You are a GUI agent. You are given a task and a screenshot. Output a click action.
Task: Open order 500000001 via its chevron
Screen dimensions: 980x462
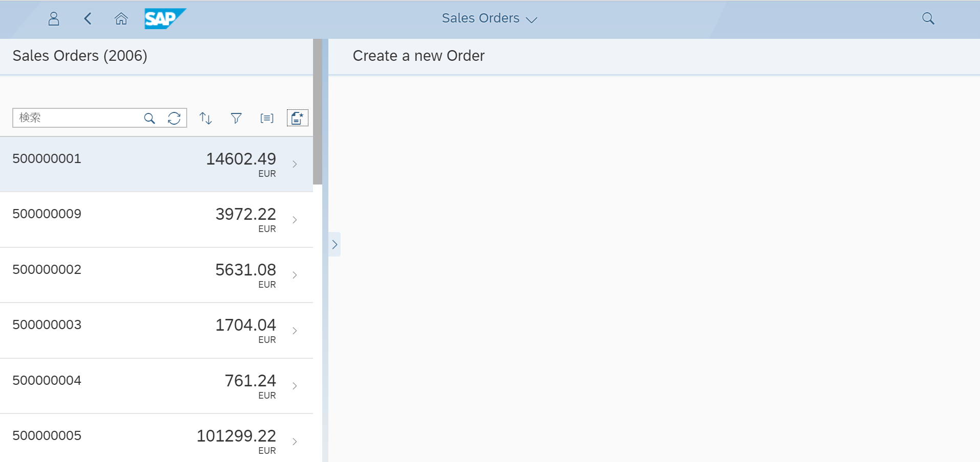(295, 164)
